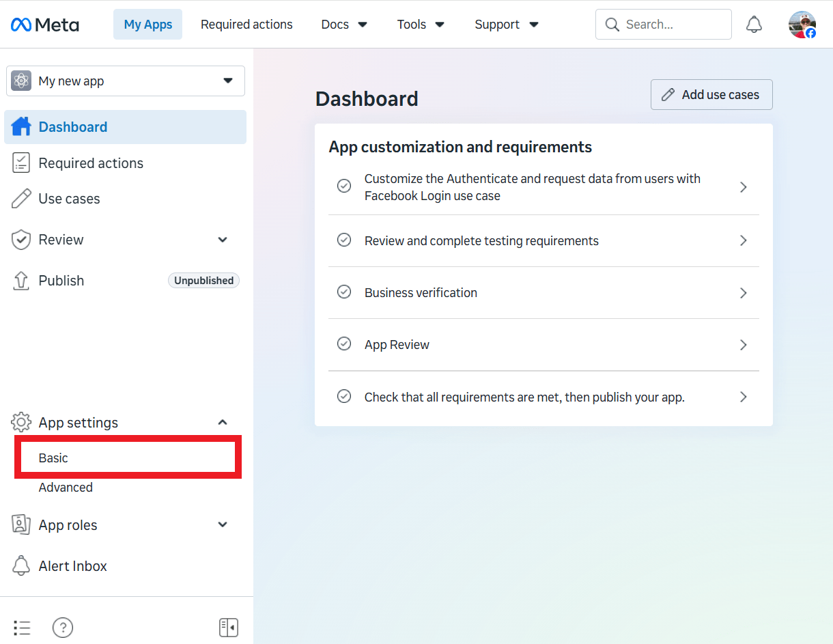Click check circle beside Review and complete testing
This screenshot has height=644, width=833.
pos(344,240)
